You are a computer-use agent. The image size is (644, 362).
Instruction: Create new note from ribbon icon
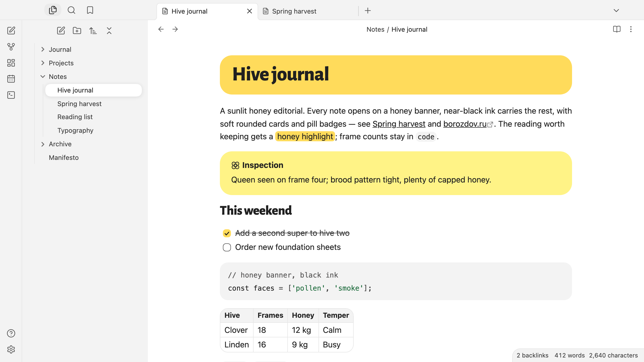[x=11, y=31]
